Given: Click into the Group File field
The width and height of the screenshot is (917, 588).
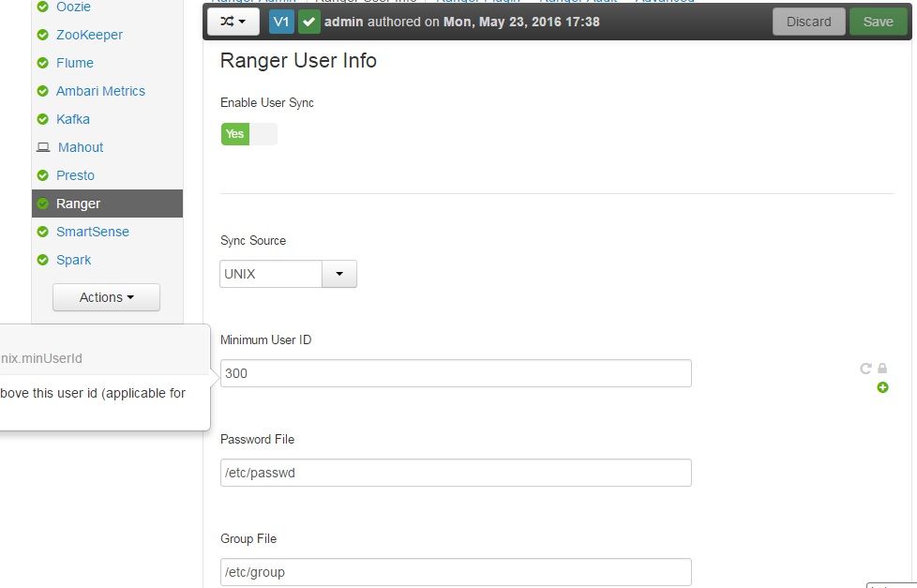Looking at the screenshot, I should [457, 572].
